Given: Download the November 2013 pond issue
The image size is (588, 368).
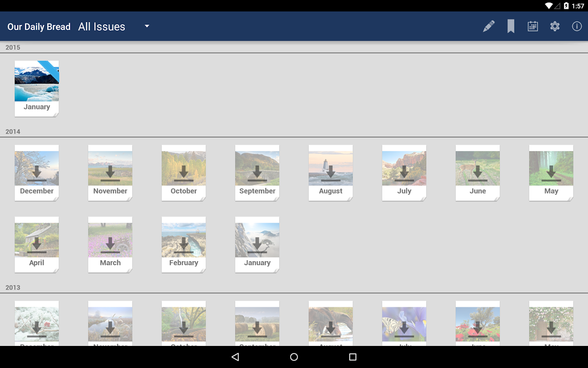Looking at the screenshot, I should [x=110, y=323].
